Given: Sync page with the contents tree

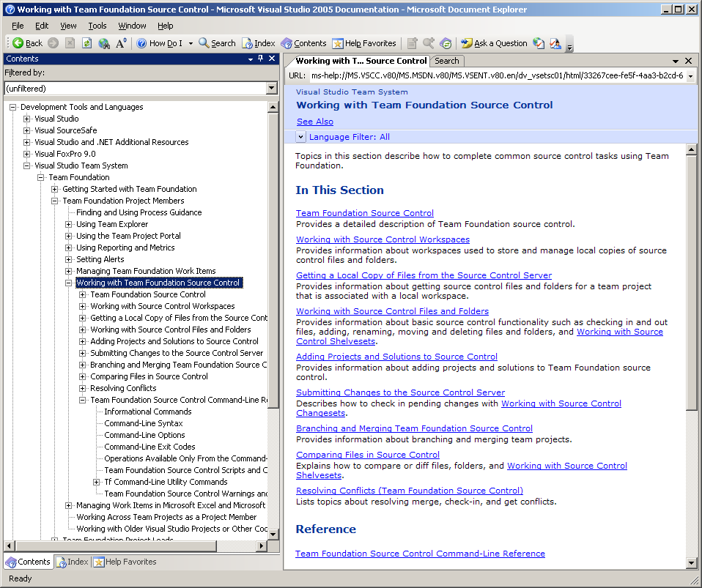Looking at the screenshot, I should [446, 43].
